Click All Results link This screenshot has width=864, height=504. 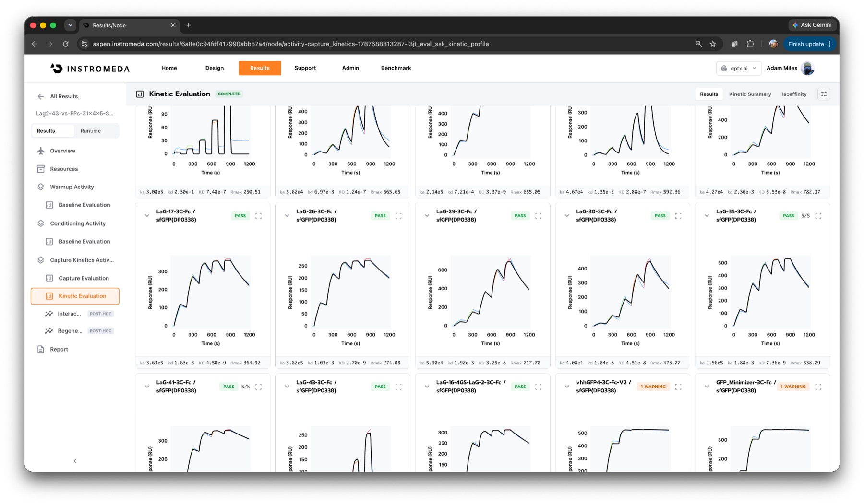64,96
